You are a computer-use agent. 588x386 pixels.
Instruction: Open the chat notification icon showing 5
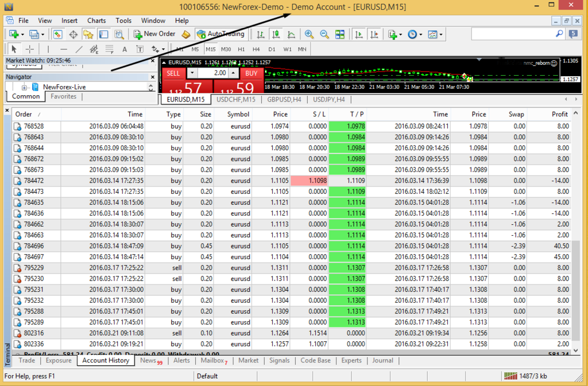point(573,34)
